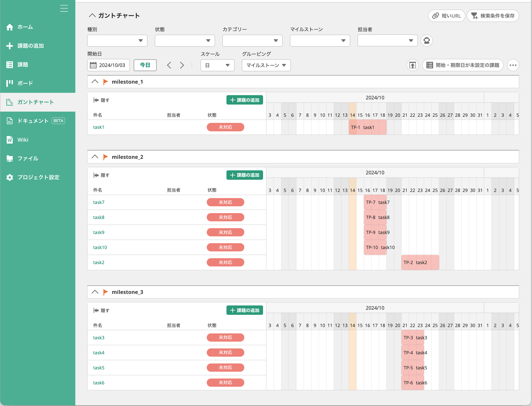Image resolution: width=532 pixels, height=406 pixels.
Task: Hide the milestone_2 task list columns
Action: click(101, 175)
